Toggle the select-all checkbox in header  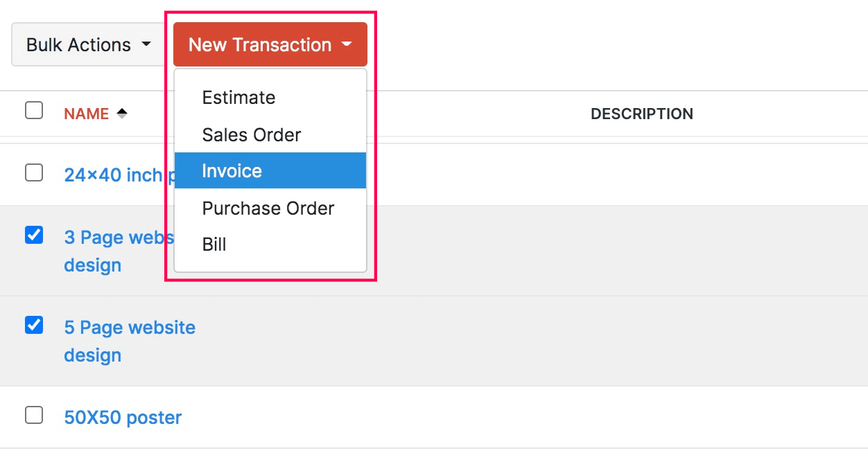click(33, 109)
